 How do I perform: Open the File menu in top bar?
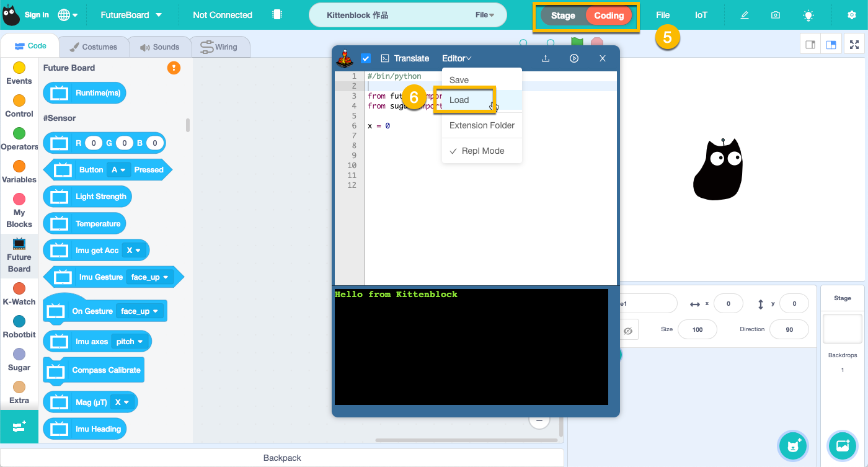663,15
